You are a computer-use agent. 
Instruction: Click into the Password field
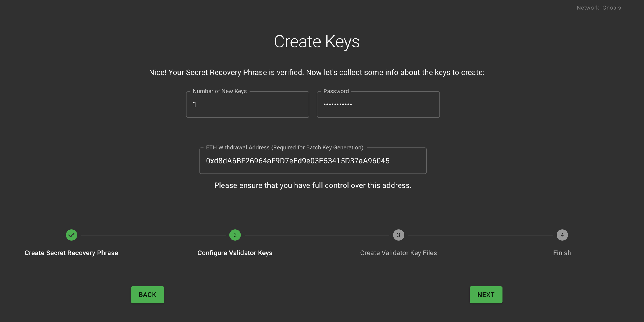pos(378,104)
